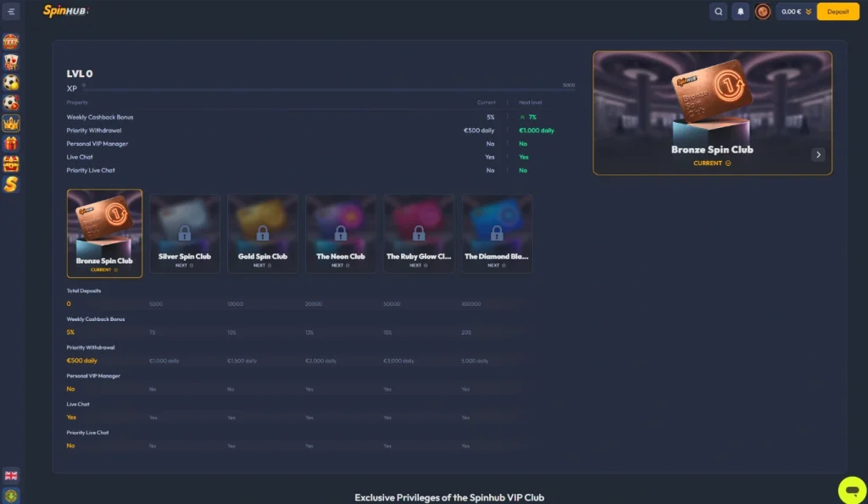This screenshot has height=504, width=868.
Task: Open the VIP crown icon
Action: pyautogui.click(x=10, y=124)
